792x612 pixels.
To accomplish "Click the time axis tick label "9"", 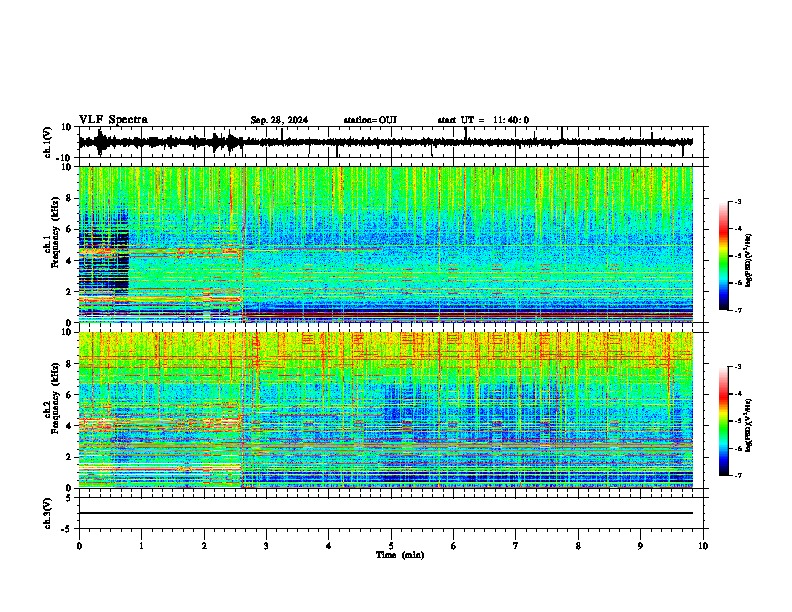I will coord(640,546).
